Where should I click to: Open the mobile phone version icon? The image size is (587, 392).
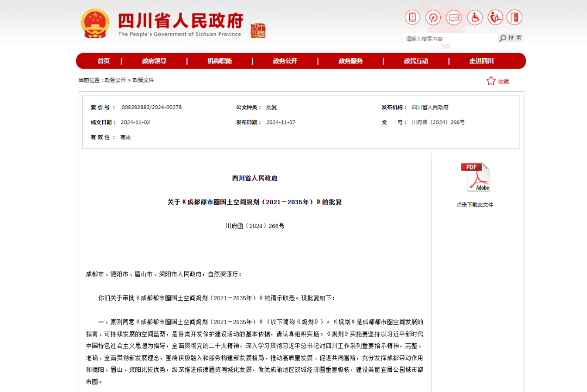[412, 17]
